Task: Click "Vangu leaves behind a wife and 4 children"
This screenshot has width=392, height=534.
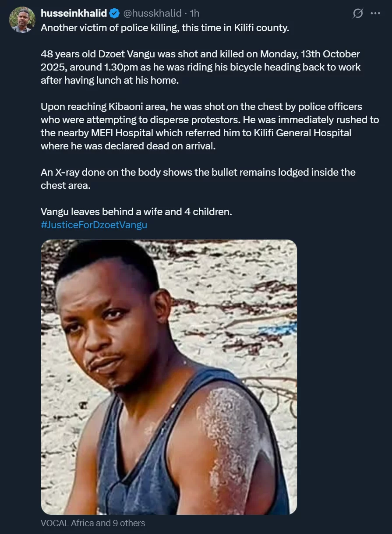Action: point(136,212)
